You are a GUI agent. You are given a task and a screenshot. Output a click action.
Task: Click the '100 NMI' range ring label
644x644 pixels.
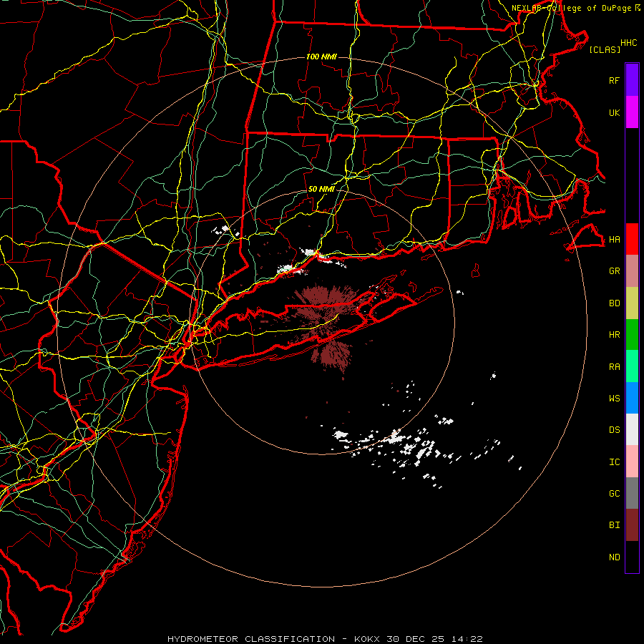(321, 57)
